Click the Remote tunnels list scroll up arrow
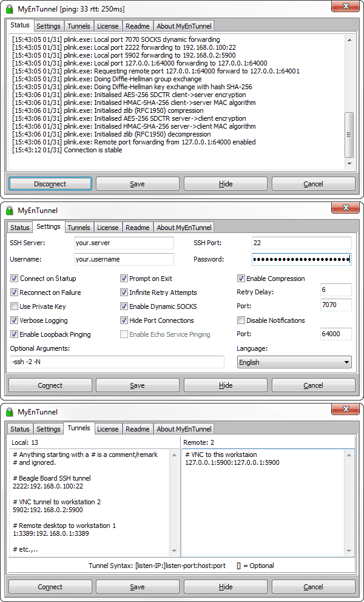This screenshot has height=602, width=364. point(349,455)
